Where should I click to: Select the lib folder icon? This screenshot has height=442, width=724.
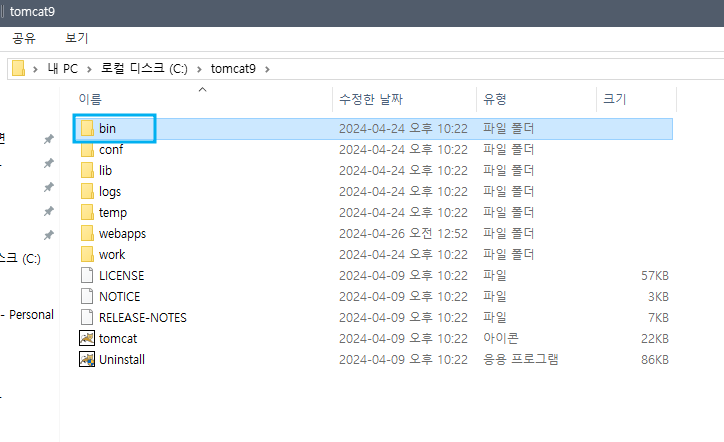click(87, 170)
